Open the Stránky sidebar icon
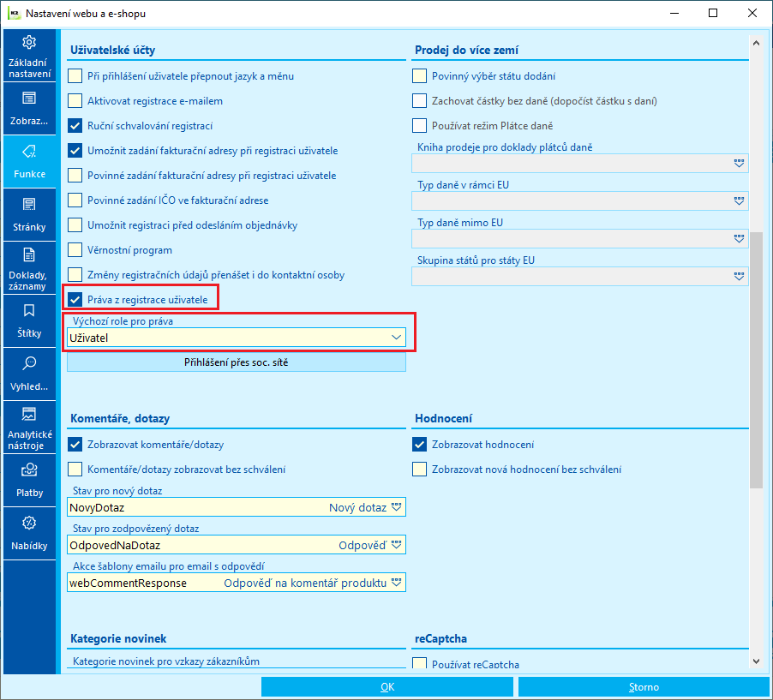This screenshot has height=700, width=773. click(29, 205)
